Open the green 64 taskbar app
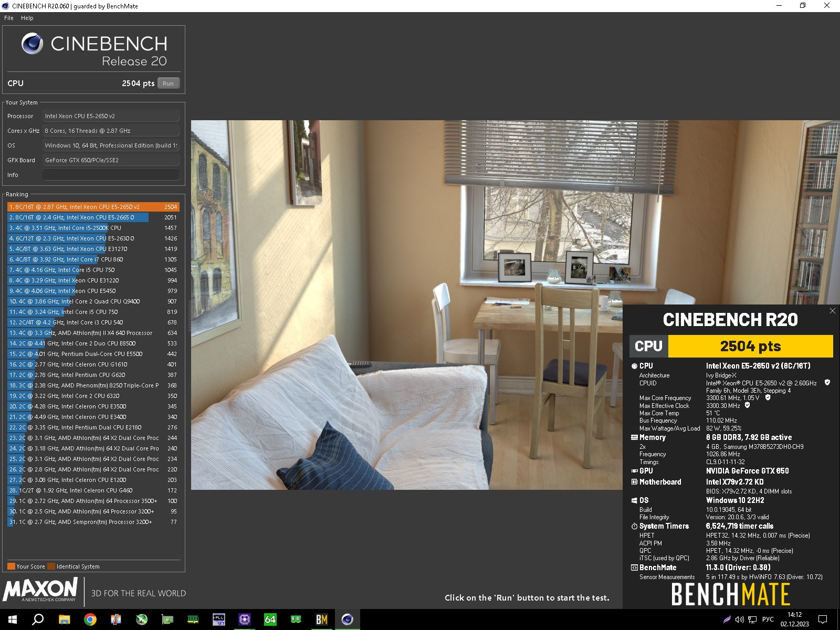Image resolution: width=840 pixels, height=630 pixels. [x=270, y=619]
